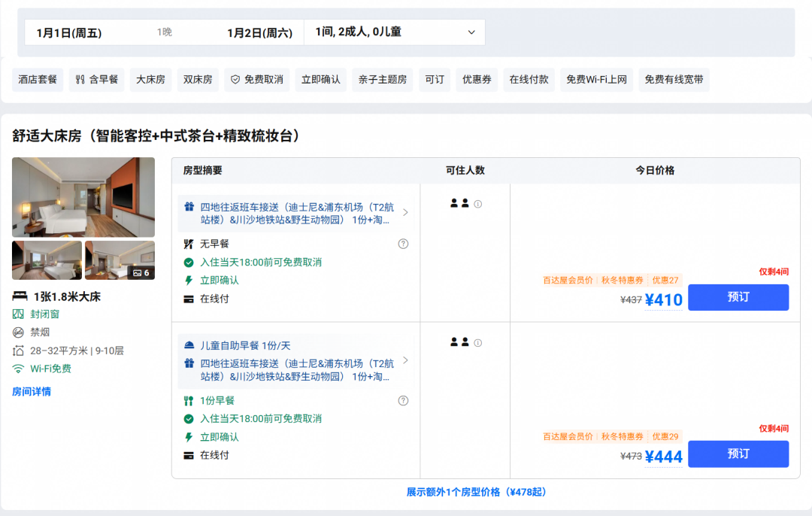Filter by 免费有线宽带
This screenshot has width=812, height=516.
tap(674, 80)
